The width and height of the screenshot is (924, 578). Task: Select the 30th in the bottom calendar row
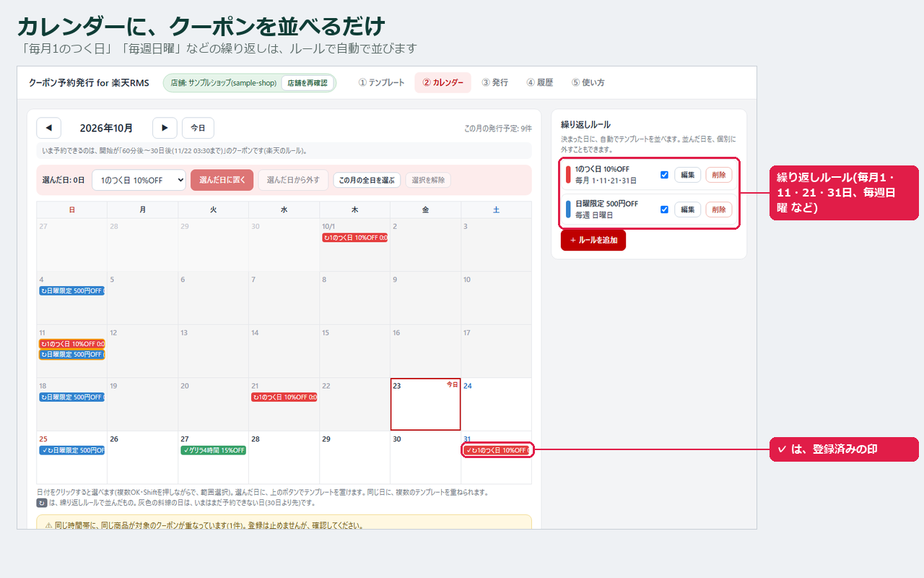tap(425, 457)
